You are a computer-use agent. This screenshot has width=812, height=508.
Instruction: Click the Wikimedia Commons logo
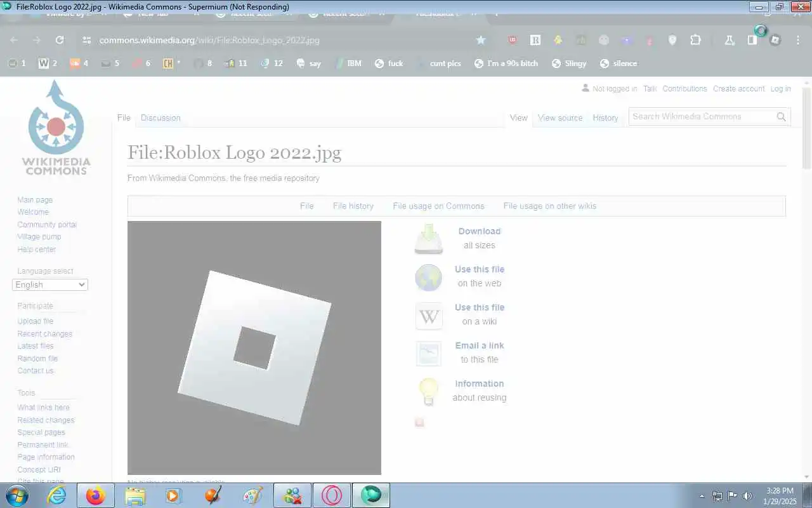coord(56,127)
